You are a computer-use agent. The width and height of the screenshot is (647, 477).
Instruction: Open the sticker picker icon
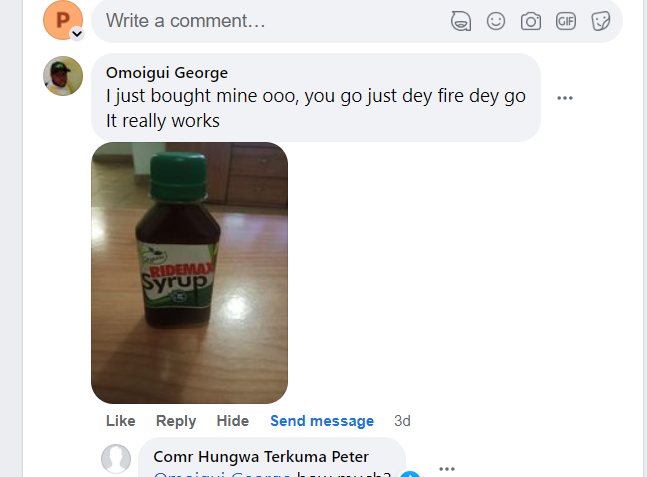coord(600,21)
